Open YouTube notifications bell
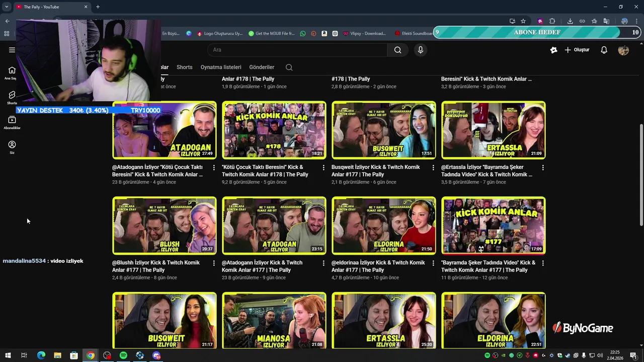Screen dimensions: 644x362 (x=604, y=50)
